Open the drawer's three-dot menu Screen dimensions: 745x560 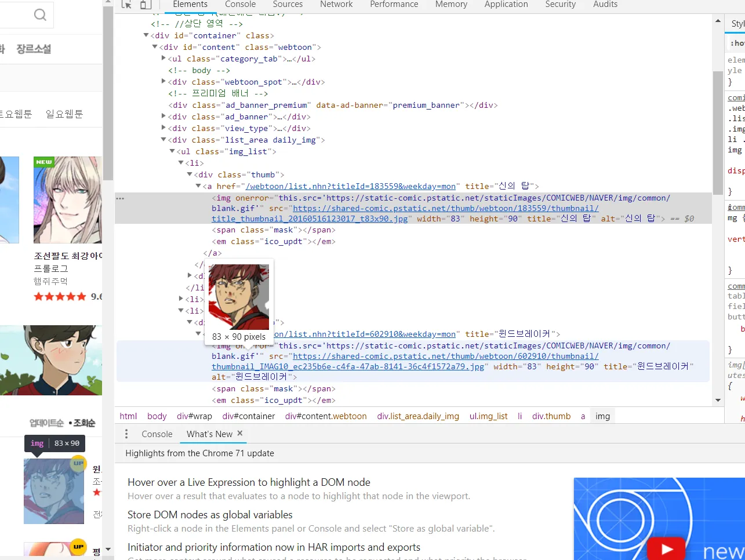(x=126, y=434)
